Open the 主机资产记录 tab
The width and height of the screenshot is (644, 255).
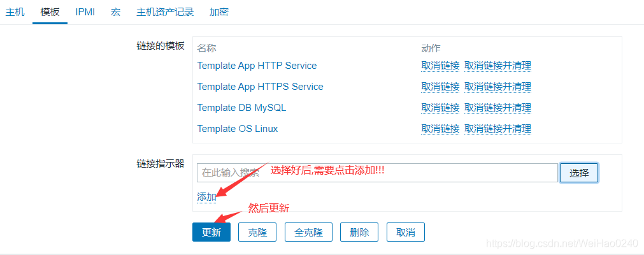coord(165,12)
